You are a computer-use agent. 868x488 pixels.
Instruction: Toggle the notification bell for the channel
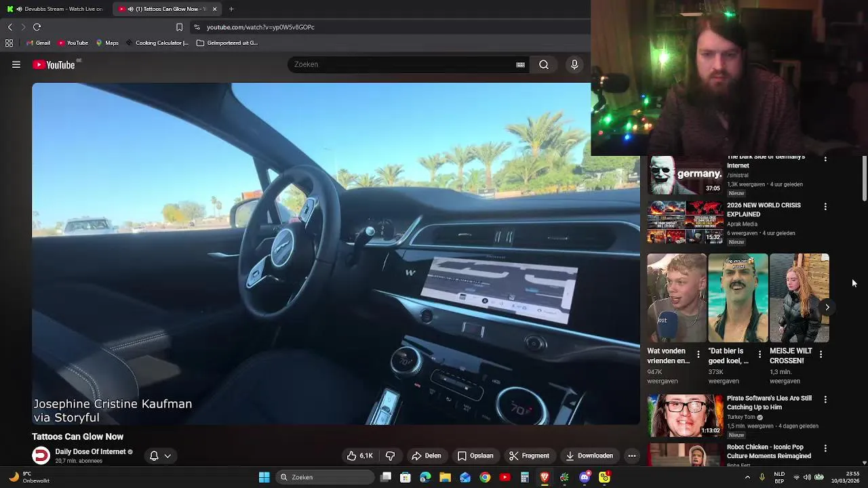154,455
